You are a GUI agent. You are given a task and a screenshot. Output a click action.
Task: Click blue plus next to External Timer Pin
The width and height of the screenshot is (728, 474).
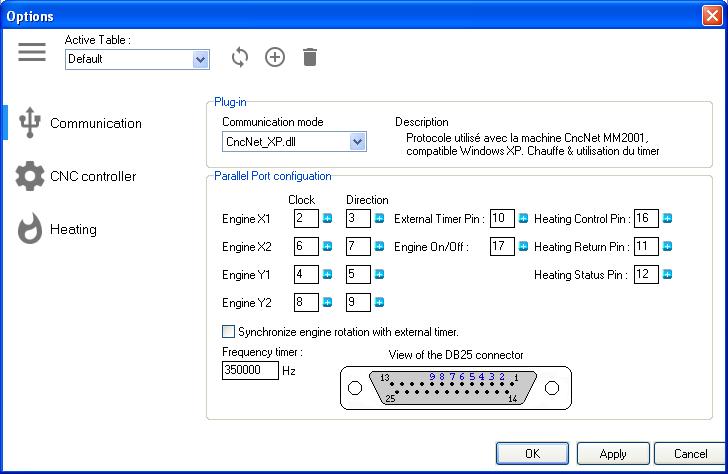523,219
